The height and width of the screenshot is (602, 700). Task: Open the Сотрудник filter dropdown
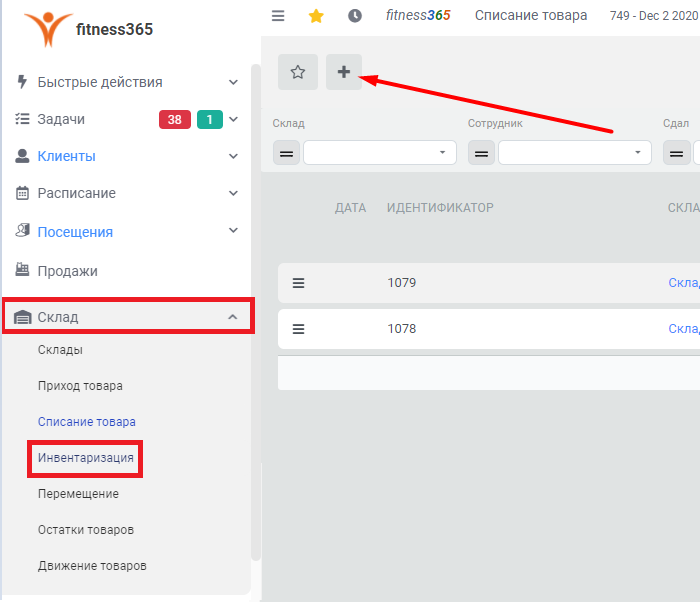575,153
